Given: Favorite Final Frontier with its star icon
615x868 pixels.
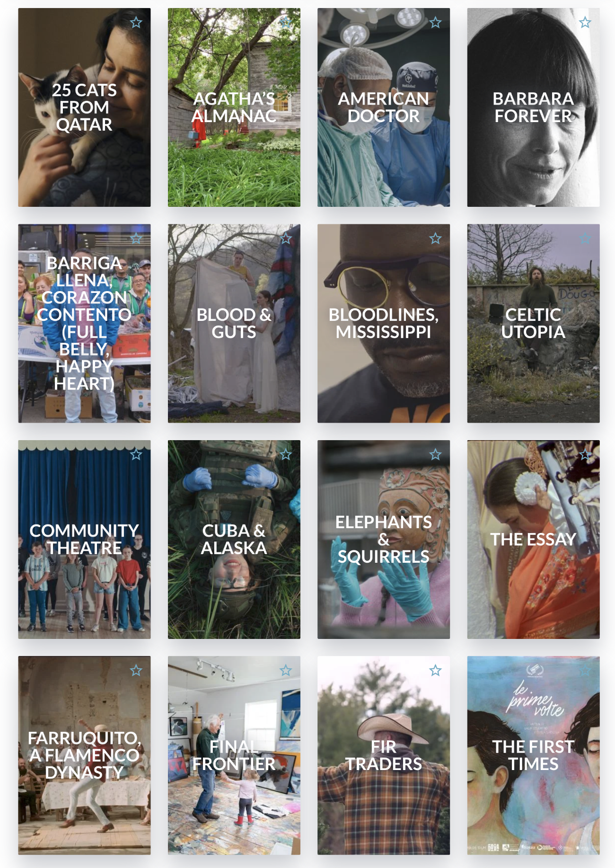Looking at the screenshot, I should (286, 671).
